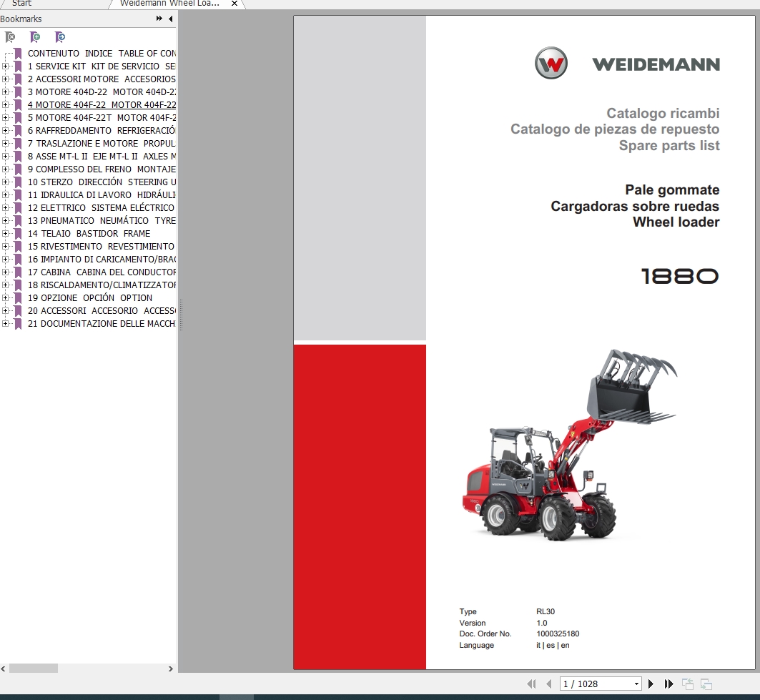Expand the 9 COMPLESSO DEL FRENO bookmark
This screenshot has height=700, width=760.
click(5, 169)
